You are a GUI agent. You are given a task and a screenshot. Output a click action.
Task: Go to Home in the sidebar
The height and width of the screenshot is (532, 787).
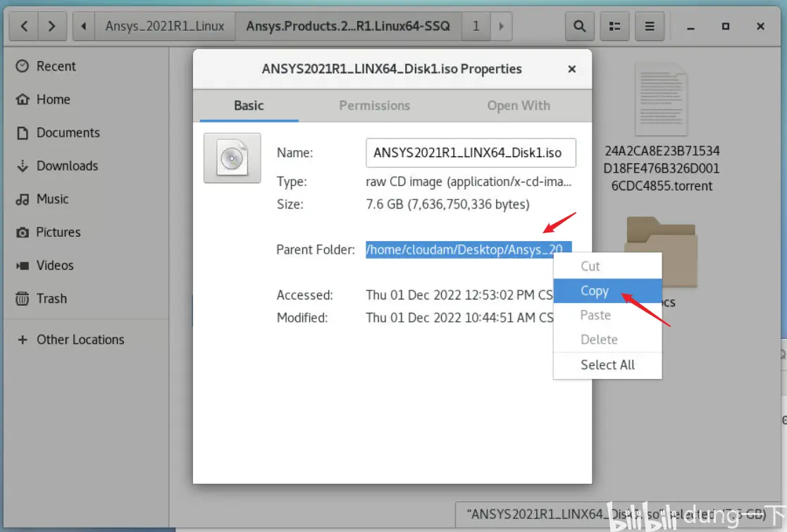click(x=54, y=99)
